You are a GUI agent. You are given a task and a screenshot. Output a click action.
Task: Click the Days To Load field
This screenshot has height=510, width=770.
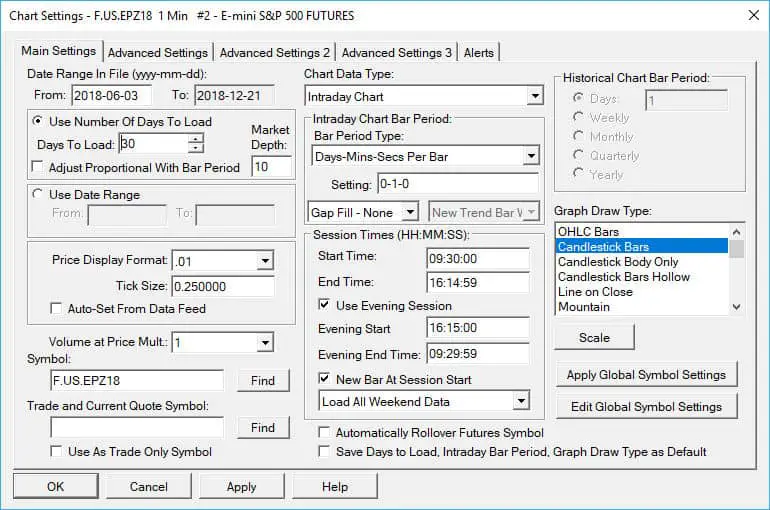tap(154, 143)
